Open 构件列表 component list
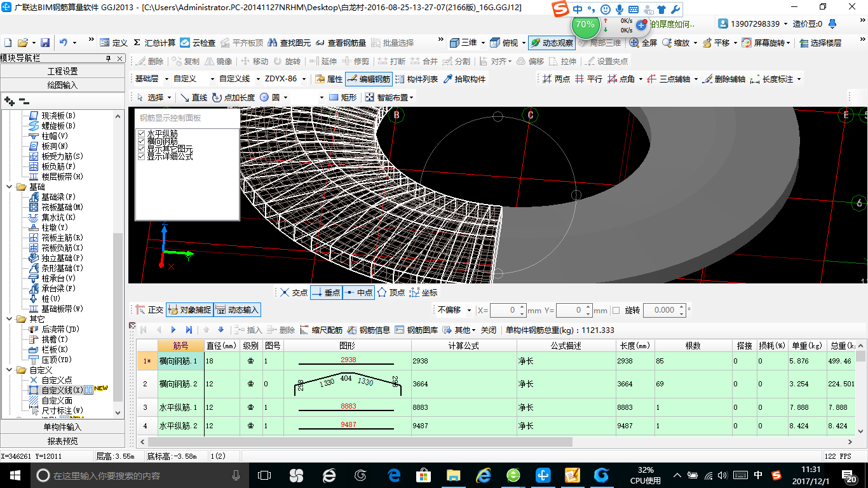The width and height of the screenshot is (868, 488). click(x=416, y=79)
